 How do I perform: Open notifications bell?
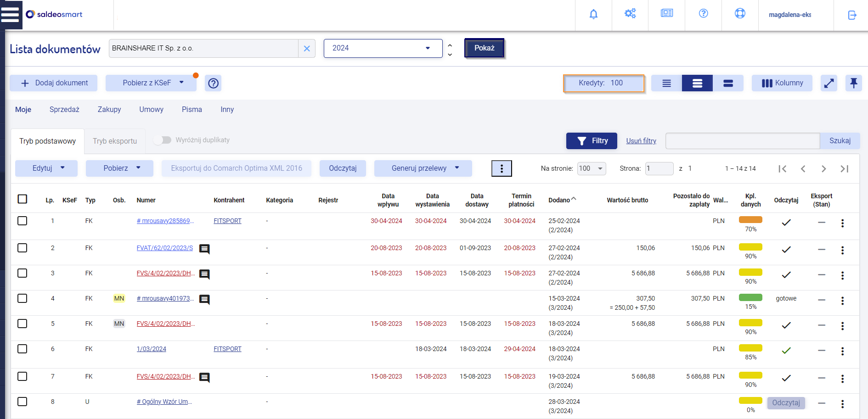[x=593, y=14]
